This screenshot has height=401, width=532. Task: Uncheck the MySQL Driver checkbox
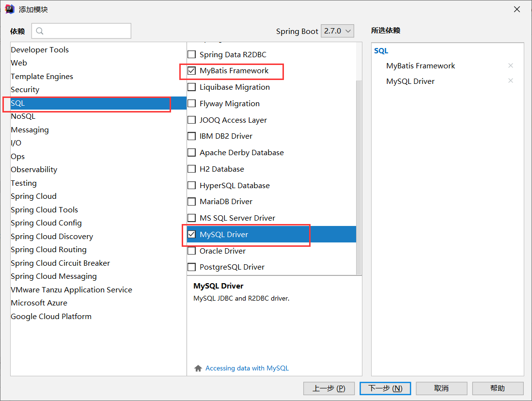(191, 234)
